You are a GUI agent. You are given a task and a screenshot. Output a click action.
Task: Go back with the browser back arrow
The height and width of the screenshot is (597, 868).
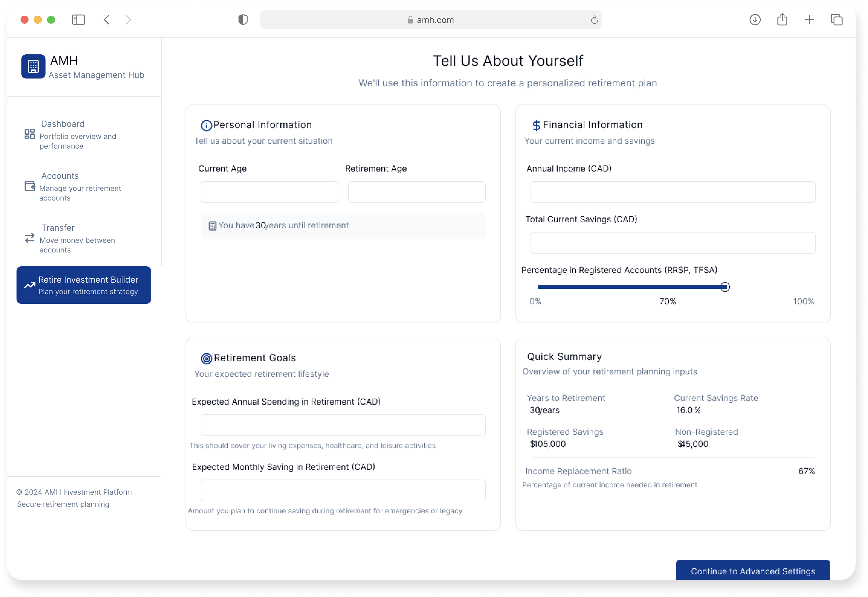click(x=107, y=20)
